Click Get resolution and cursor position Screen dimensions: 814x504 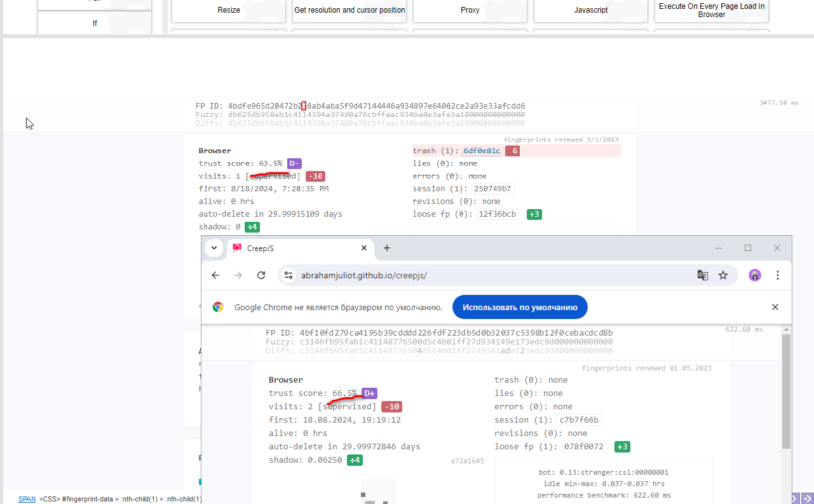click(x=349, y=10)
